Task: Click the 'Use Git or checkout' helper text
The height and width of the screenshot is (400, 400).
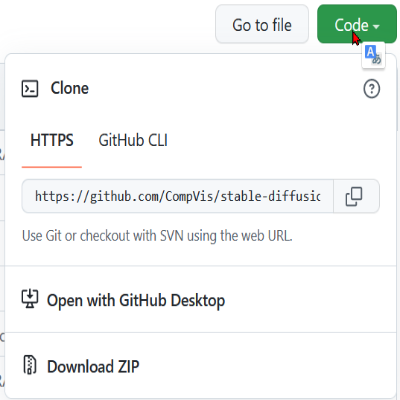Action: tap(157, 236)
